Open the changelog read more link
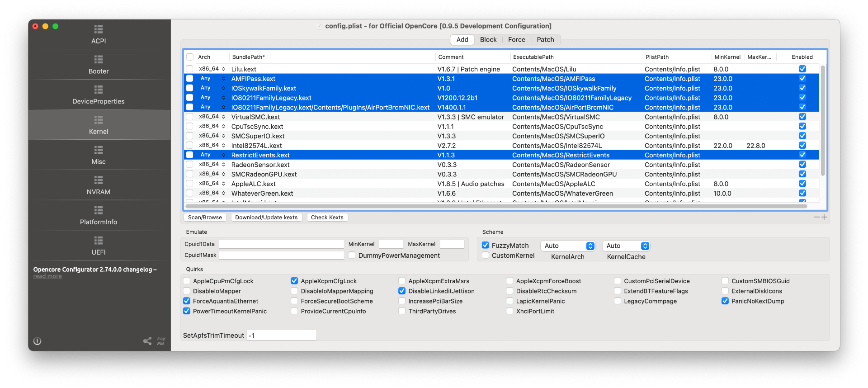This screenshot has height=388, width=868. coord(47,276)
